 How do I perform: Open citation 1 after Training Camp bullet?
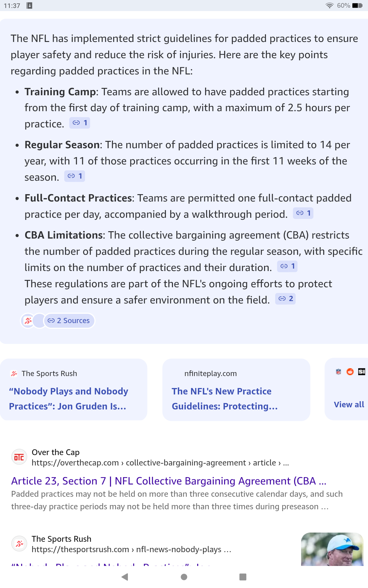[x=80, y=123]
